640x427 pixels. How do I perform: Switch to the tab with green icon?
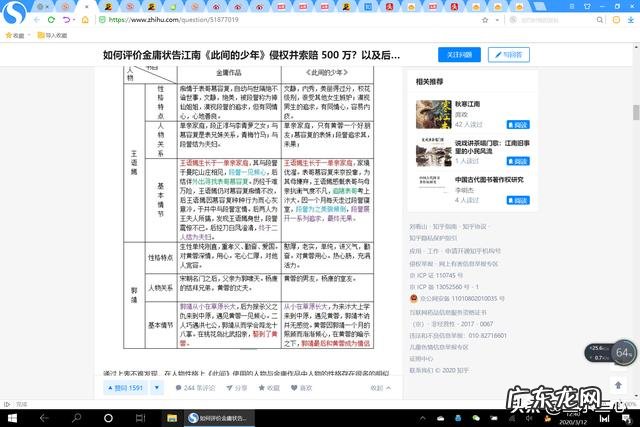click(x=173, y=6)
